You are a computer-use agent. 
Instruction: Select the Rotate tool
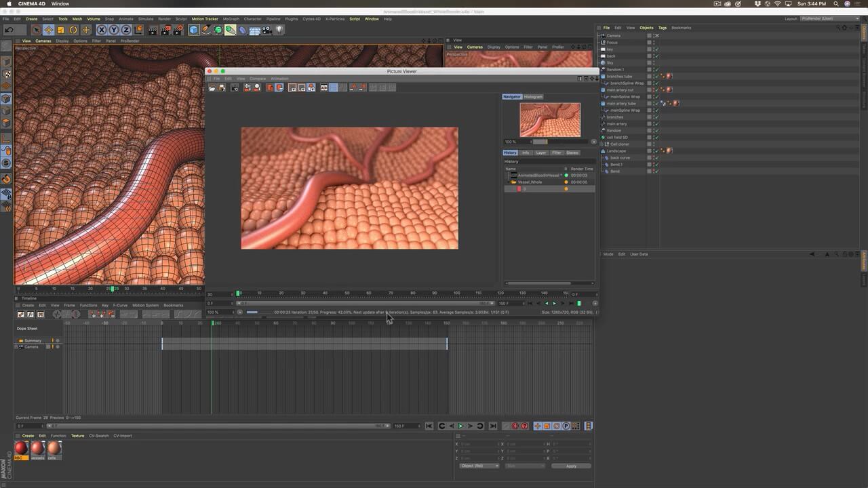tap(73, 30)
